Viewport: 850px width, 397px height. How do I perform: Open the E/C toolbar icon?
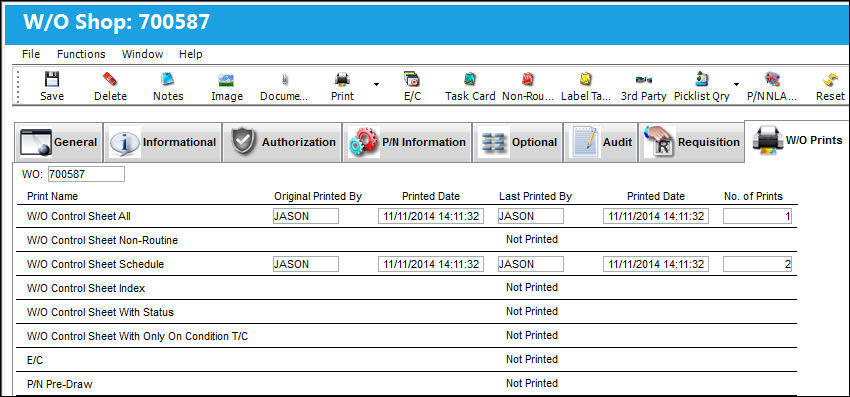412,79
